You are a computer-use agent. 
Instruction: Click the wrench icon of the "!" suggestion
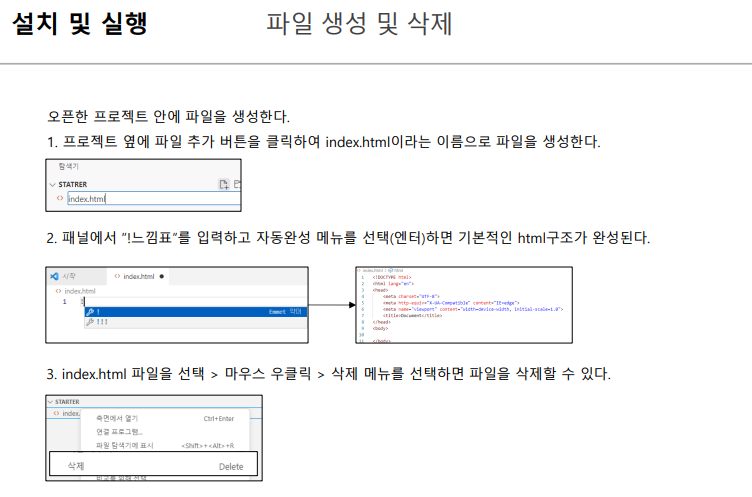(90, 312)
